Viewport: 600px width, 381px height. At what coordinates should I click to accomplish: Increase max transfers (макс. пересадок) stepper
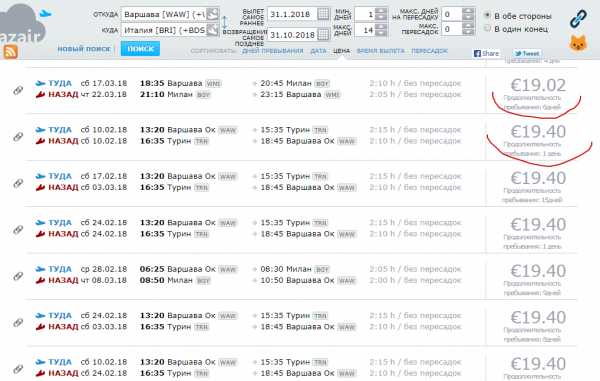click(468, 25)
